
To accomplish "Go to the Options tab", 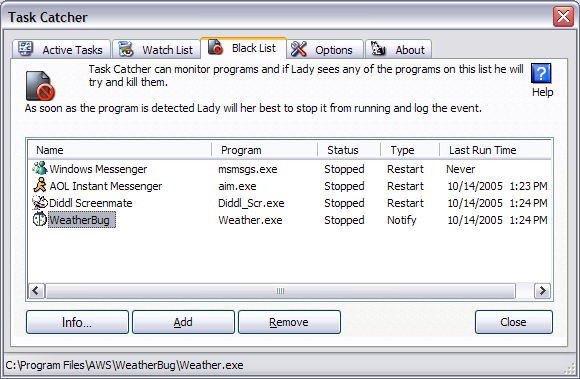I will (x=325, y=49).
